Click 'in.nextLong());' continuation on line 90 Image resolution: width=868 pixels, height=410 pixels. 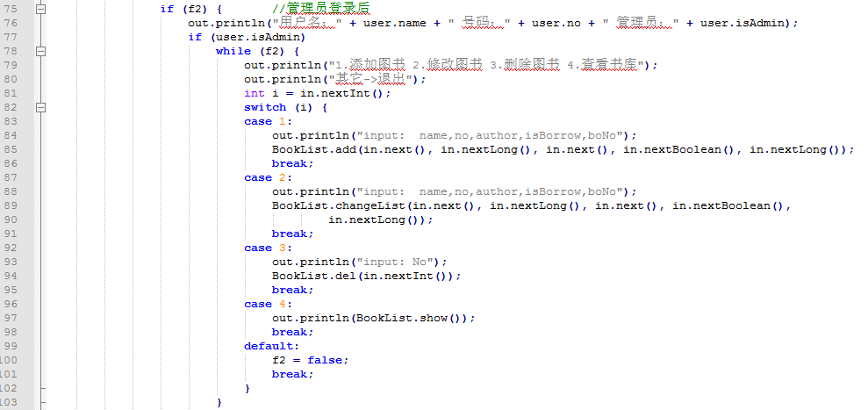click(x=381, y=220)
